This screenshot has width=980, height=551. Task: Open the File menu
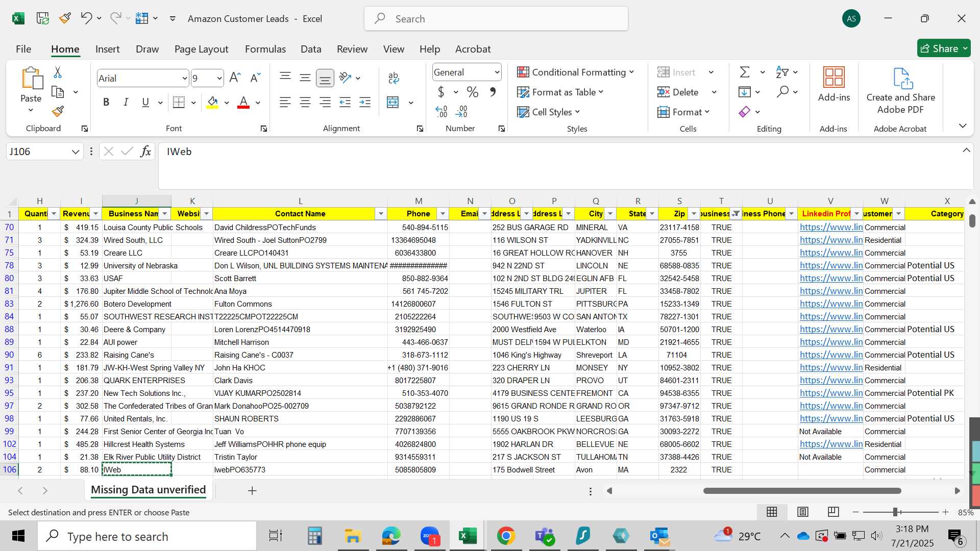23,49
